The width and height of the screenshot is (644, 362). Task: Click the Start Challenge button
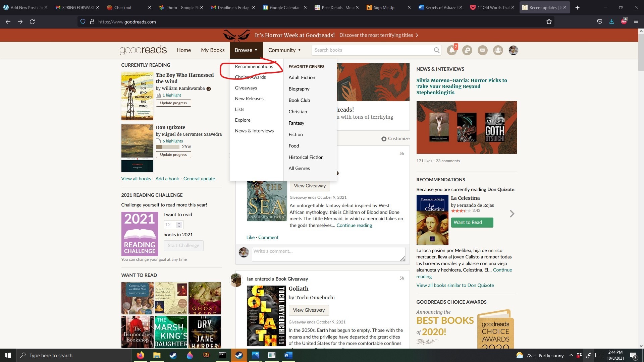pos(183,245)
